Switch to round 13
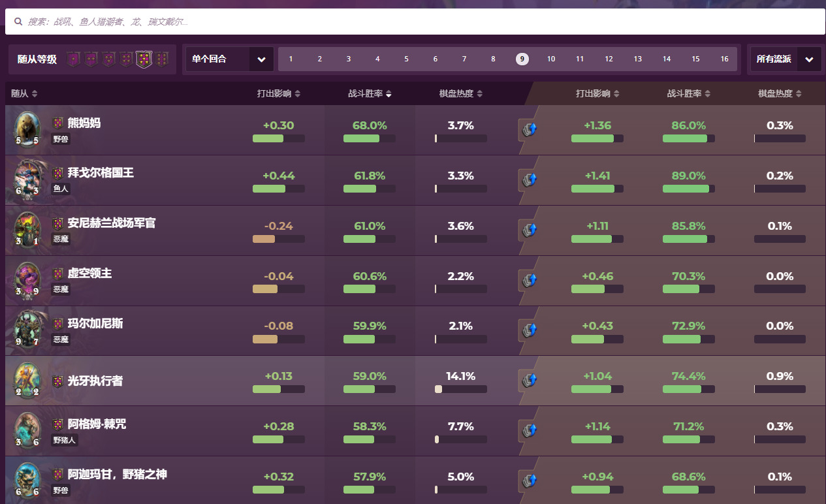826x504 pixels. [x=638, y=59]
